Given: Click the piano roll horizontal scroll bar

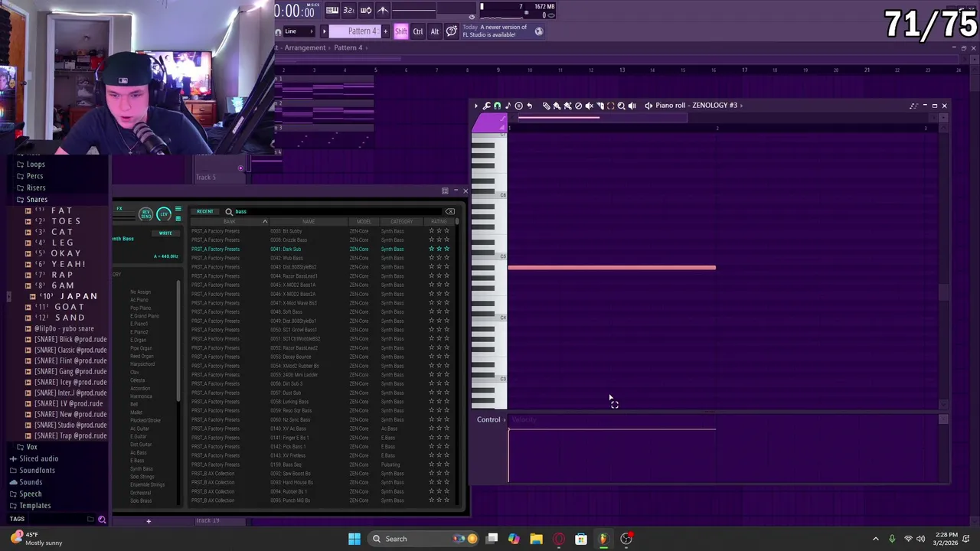Looking at the screenshot, I should pos(603,118).
